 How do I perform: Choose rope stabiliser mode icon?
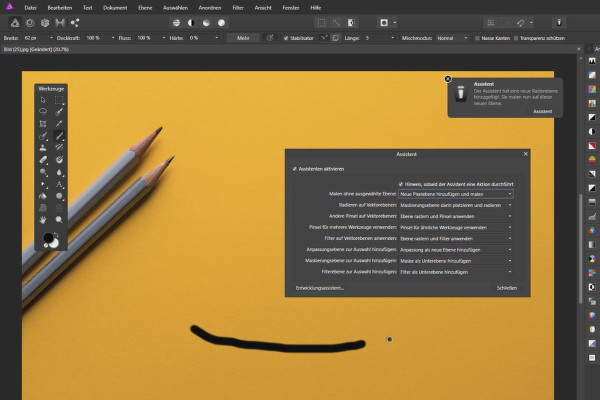(x=324, y=38)
